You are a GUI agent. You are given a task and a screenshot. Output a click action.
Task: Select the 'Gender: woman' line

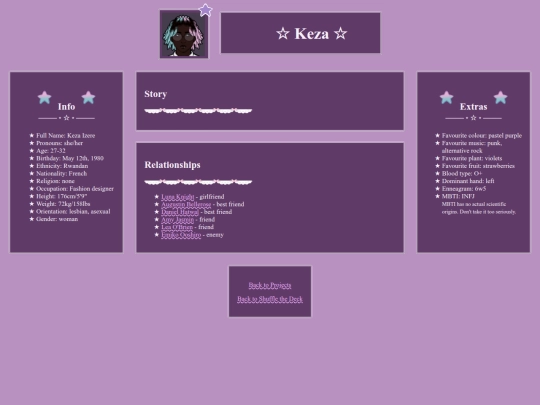[57, 219]
